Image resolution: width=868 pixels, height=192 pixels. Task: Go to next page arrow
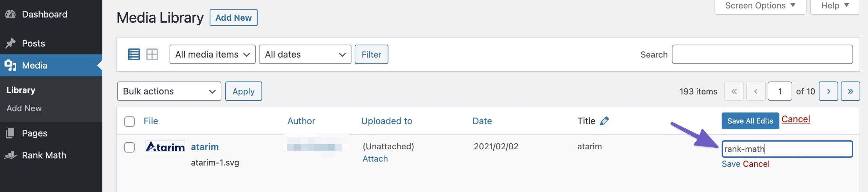828,91
